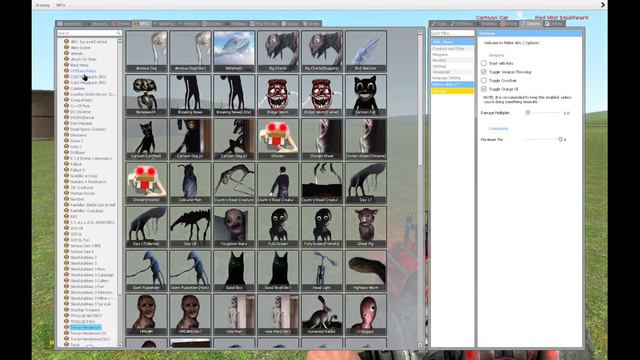640x360 pixels.
Task: Spawn the Good Boy NPC
Action: 234,271
